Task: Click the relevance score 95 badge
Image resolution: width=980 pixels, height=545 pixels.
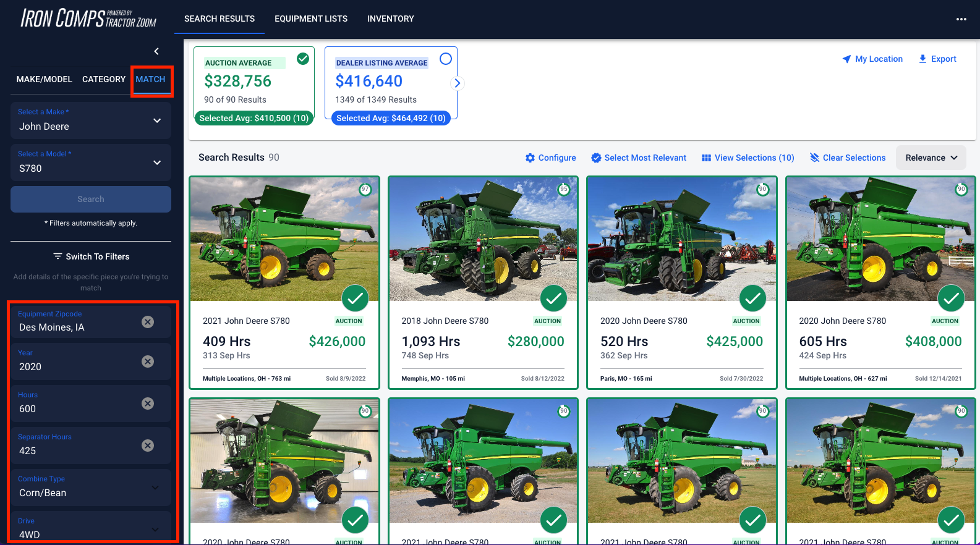Action: click(x=564, y=189)
